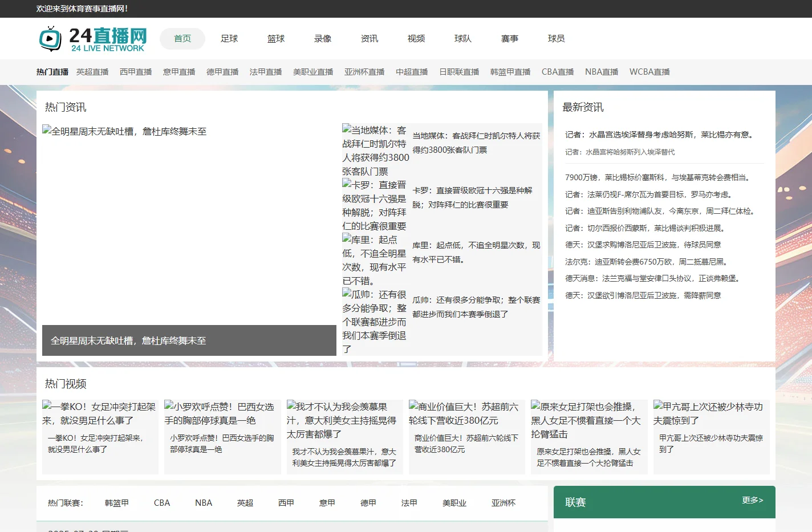Open the 足球 nav item
812x532 pixels.
(229, 39)
